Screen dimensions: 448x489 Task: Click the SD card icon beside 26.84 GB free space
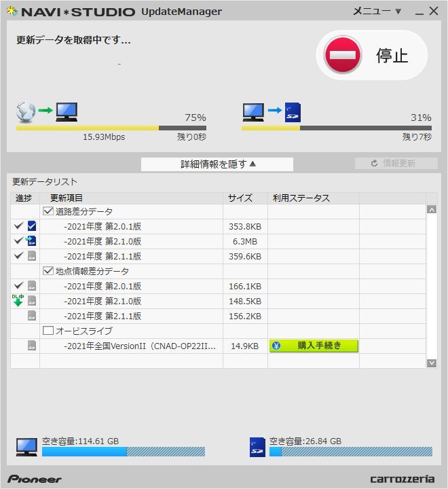(257, 447)
